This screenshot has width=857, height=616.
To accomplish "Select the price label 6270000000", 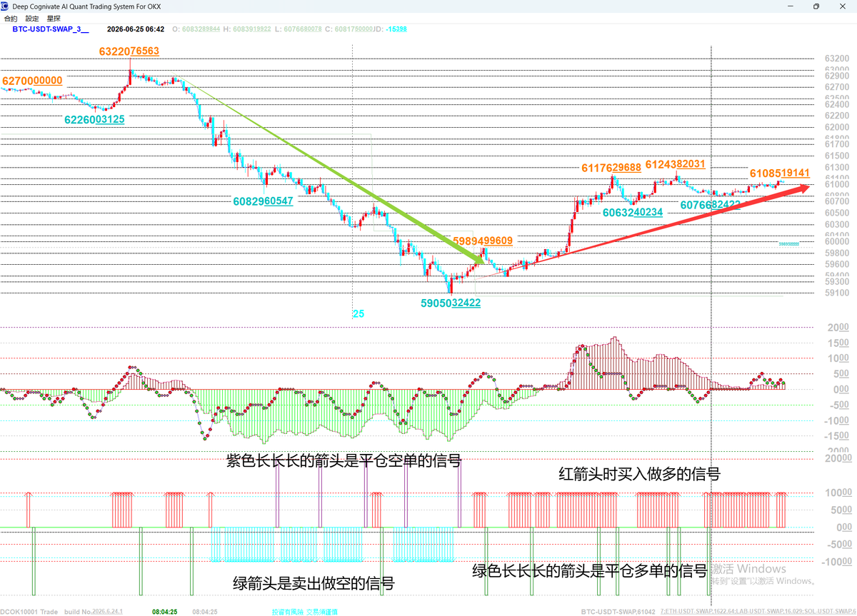I will click(x=32, y=81).
